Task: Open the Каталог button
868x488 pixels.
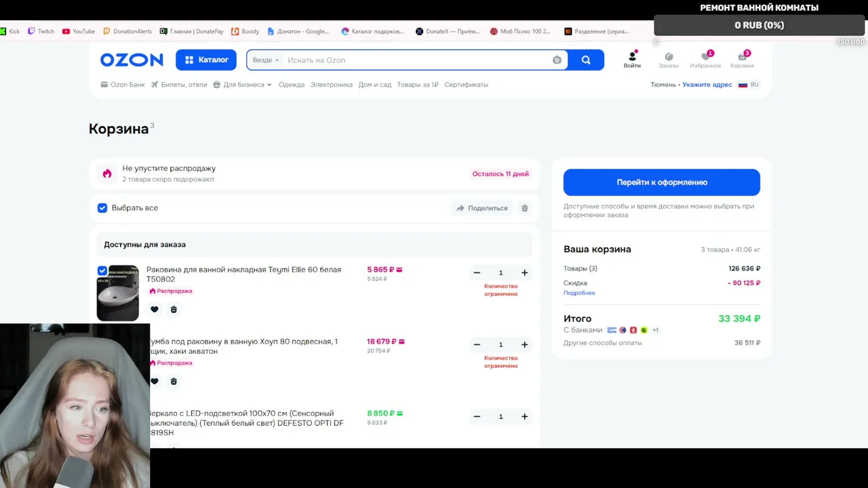Action: point(206,60)
